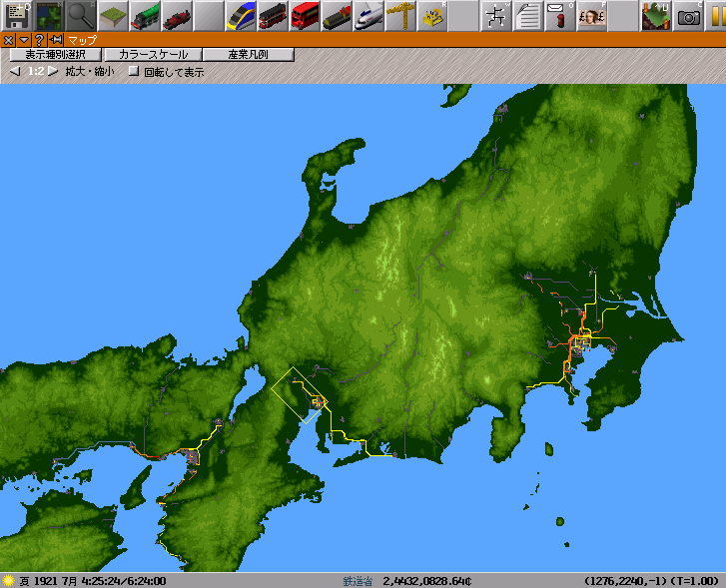Open the small red locomotive narrow-gauge tools
This screenshot has width=726, height=588.
click(177, 16)
